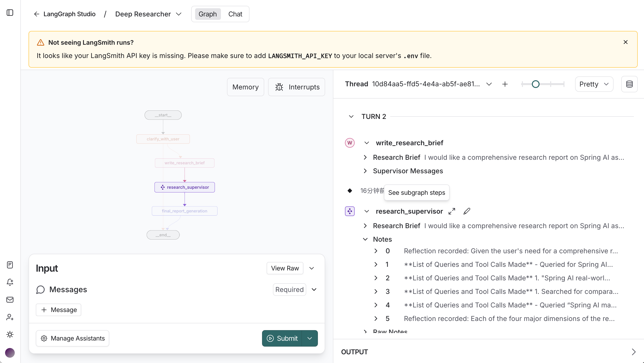Click the Interrupts bug icon
Screen dimensions: 644x363
coord(279,87)
